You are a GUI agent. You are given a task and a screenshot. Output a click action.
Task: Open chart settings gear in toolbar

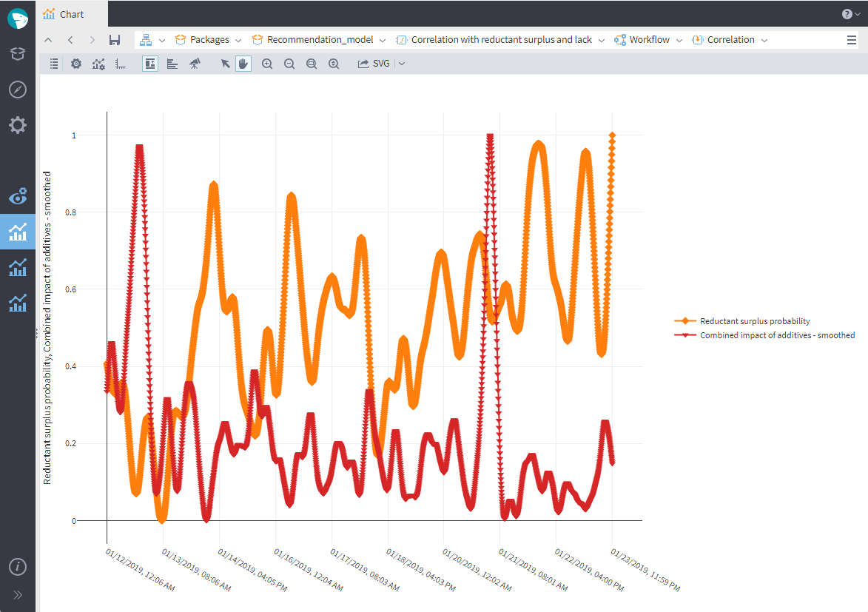75,64
